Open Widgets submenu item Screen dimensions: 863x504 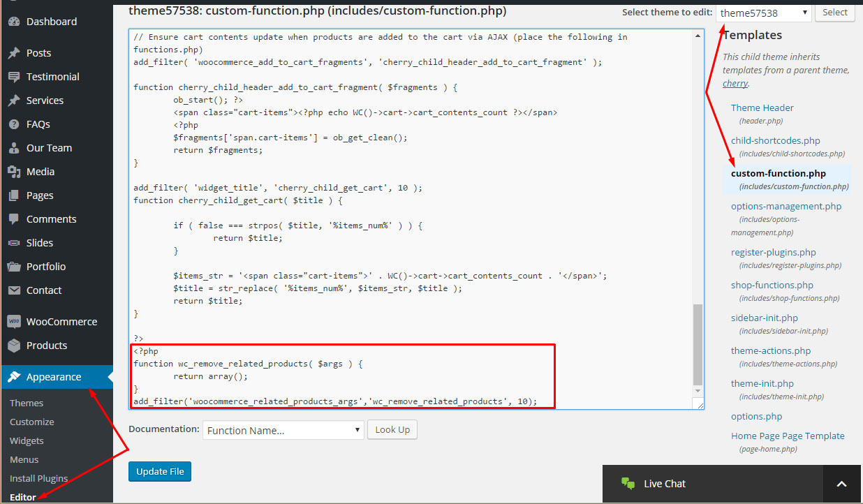(27, 440)
